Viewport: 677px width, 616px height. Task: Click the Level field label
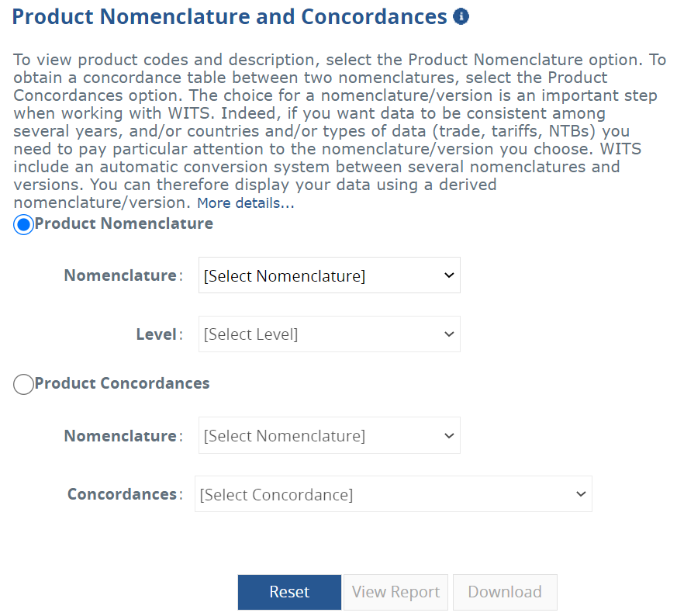(x=157, y=334)
